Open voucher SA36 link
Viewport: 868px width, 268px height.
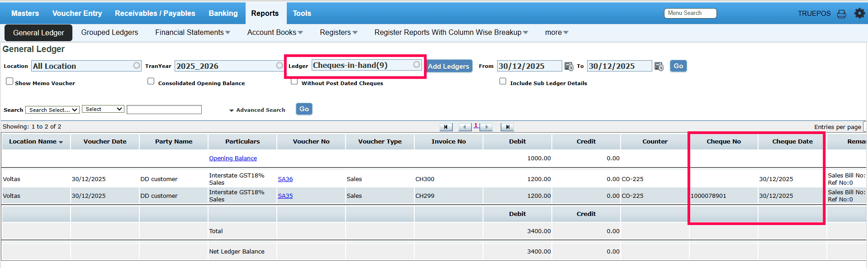pos(285,179)
